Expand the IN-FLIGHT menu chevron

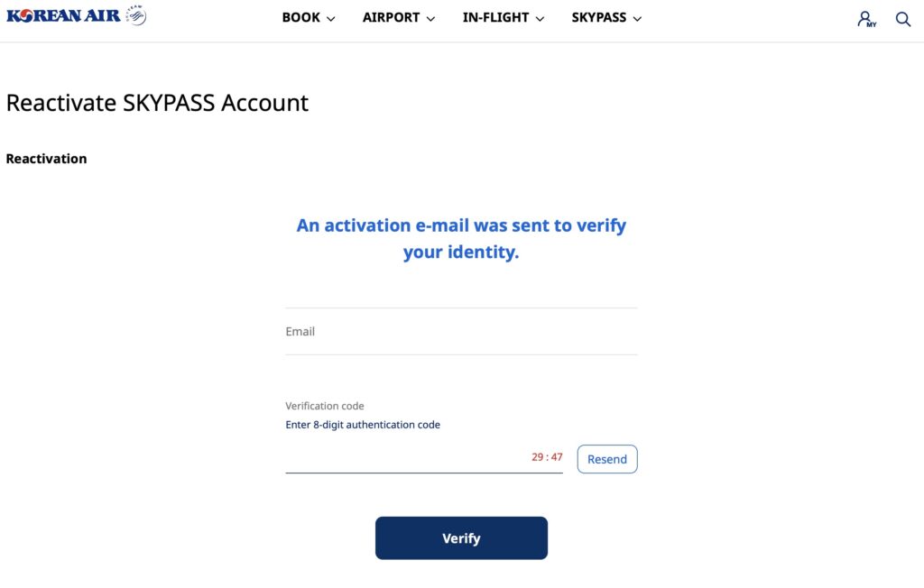pyautogui.click(x=540, y=19)
